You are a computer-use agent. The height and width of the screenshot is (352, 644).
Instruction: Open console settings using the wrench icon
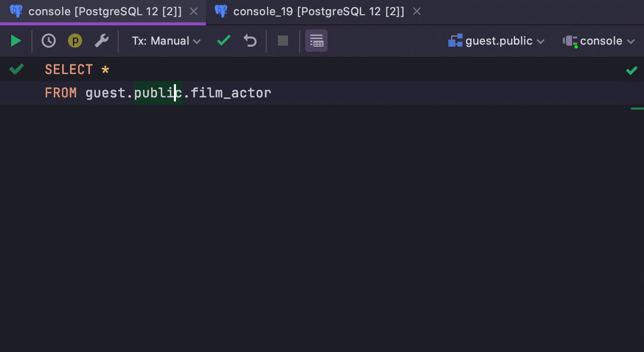pos(101,41)
